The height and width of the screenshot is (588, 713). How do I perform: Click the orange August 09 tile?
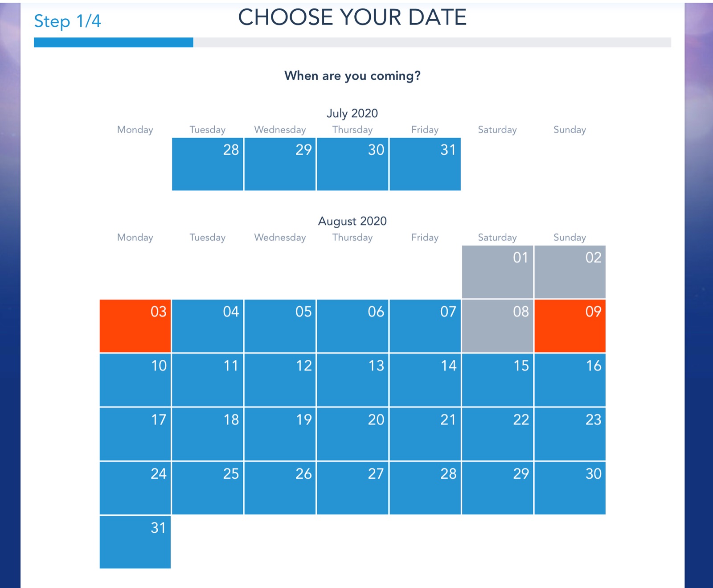click(x=570, y=326)
